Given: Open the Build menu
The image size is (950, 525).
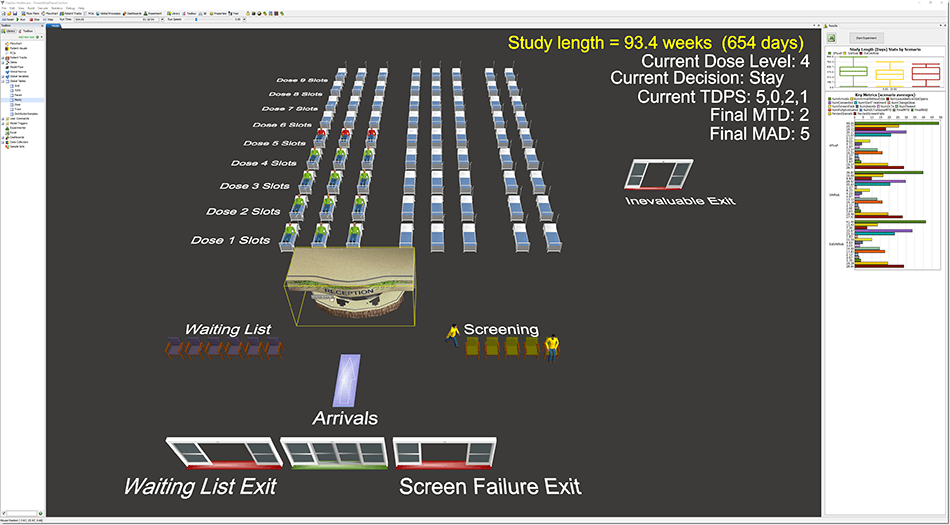Looking at the screenshot, I should 31,8.
